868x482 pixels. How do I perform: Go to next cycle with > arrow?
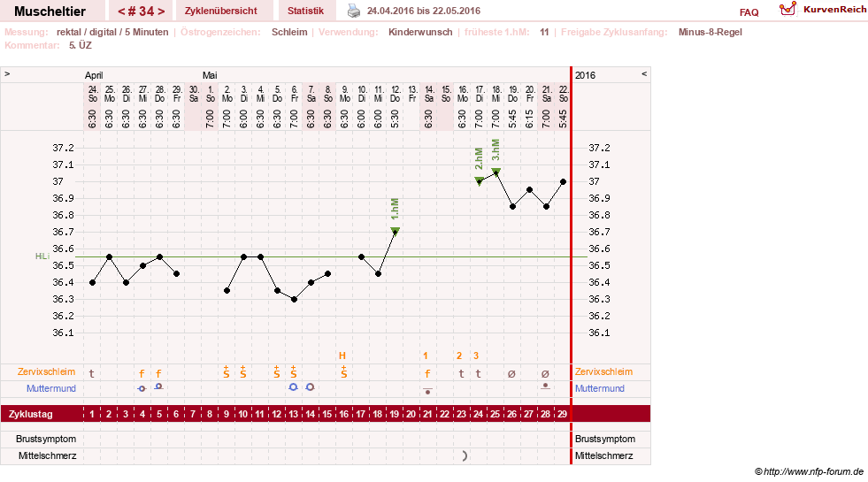161,11
